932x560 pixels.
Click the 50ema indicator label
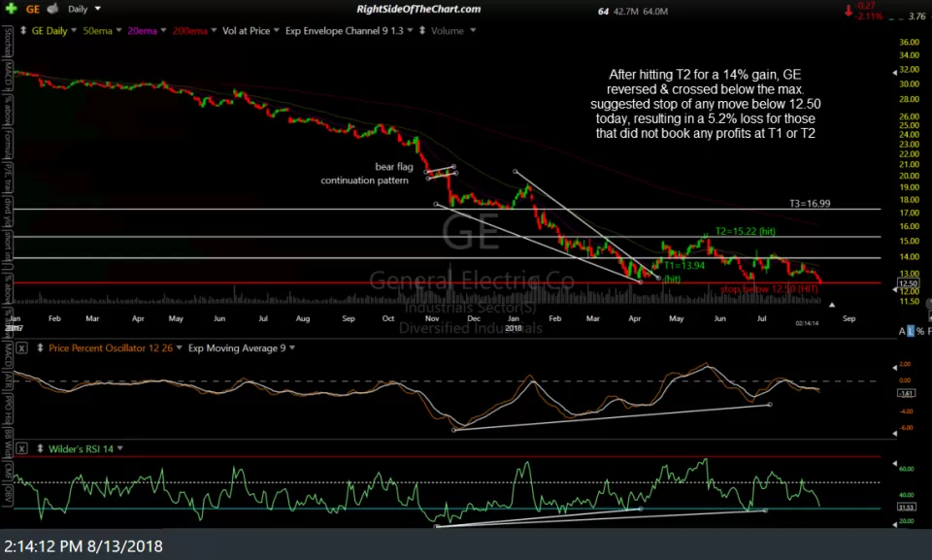click(x=97, y=30)
